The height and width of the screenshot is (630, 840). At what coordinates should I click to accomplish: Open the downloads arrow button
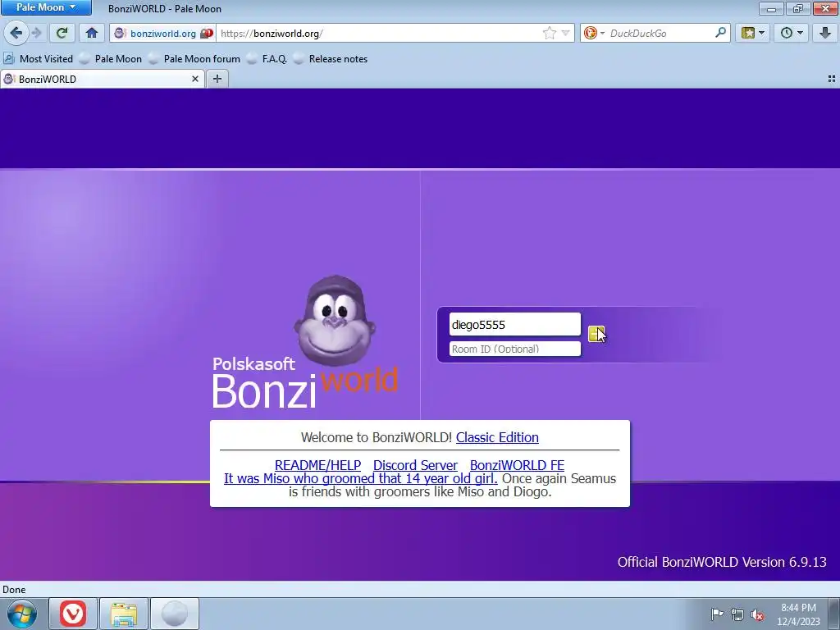click(x=825, y=33)
